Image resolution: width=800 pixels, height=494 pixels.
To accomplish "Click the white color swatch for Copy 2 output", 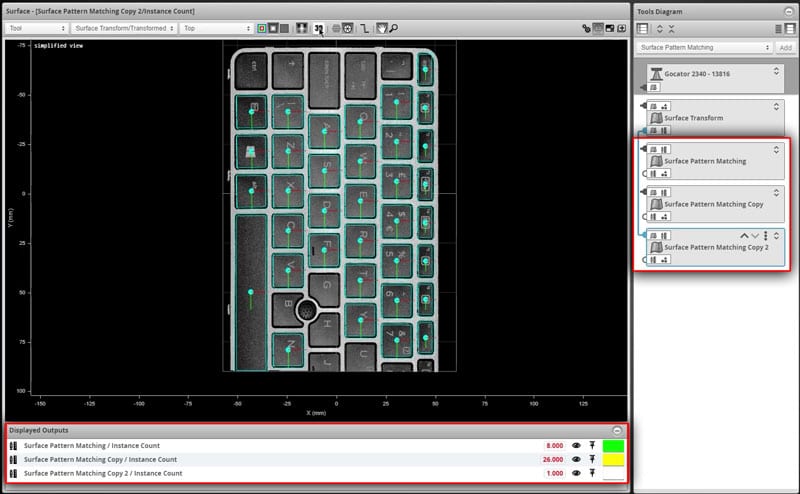I will 613,473.
